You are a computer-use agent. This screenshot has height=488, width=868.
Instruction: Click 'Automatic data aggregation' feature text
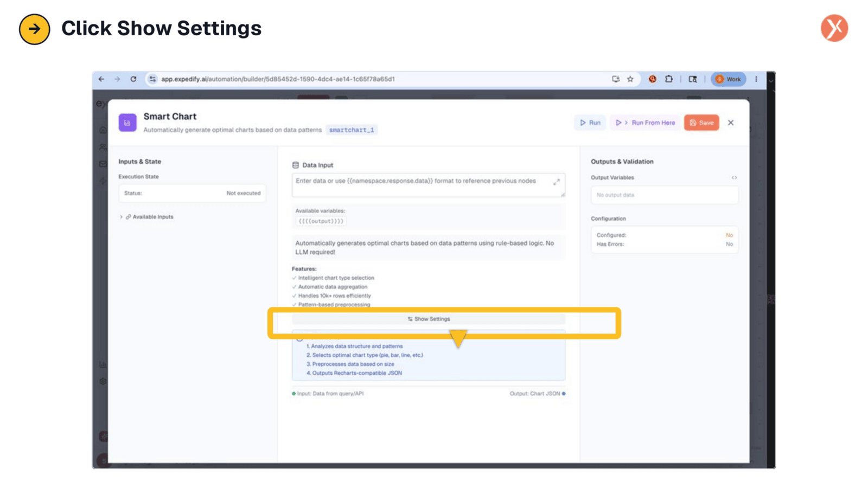(x=333, y=287)
